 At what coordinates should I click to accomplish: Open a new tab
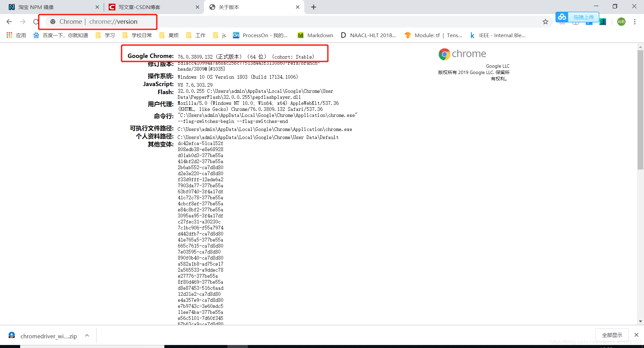point(314,7)
